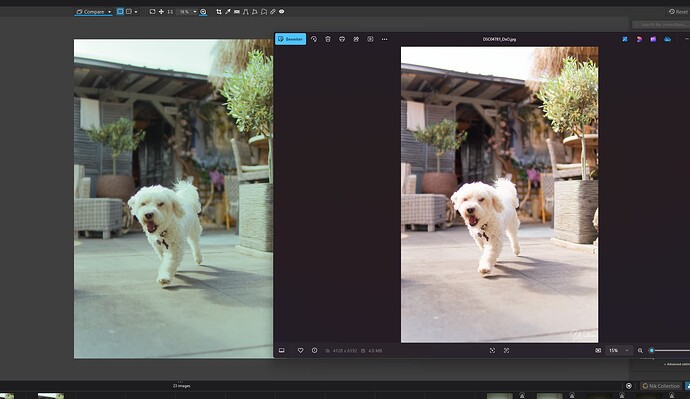
Task: Open the 15% zoom level dropdown
Action: 618,351
